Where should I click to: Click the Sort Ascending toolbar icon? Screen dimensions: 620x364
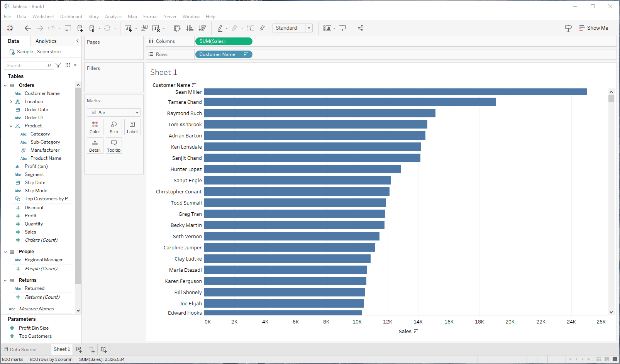click(190, 28)
